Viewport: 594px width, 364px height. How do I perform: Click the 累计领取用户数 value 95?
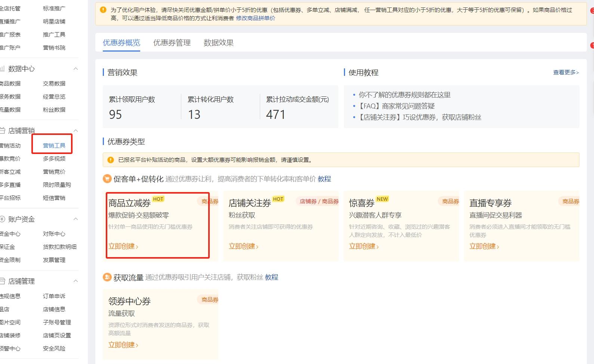116,114
